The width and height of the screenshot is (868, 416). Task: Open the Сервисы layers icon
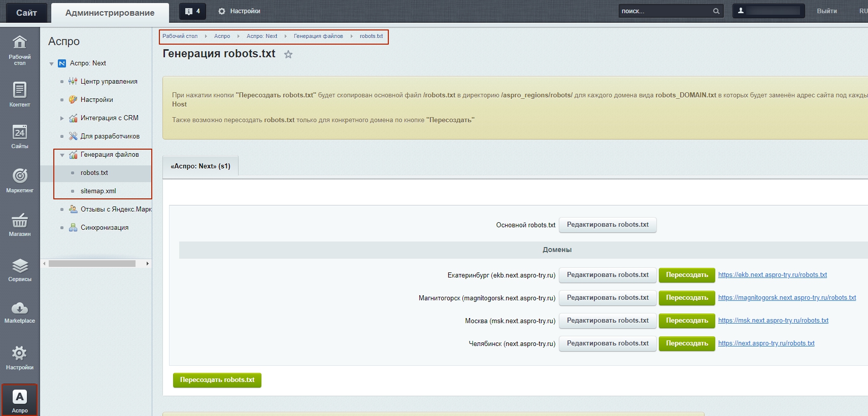[x=20, y=265]
